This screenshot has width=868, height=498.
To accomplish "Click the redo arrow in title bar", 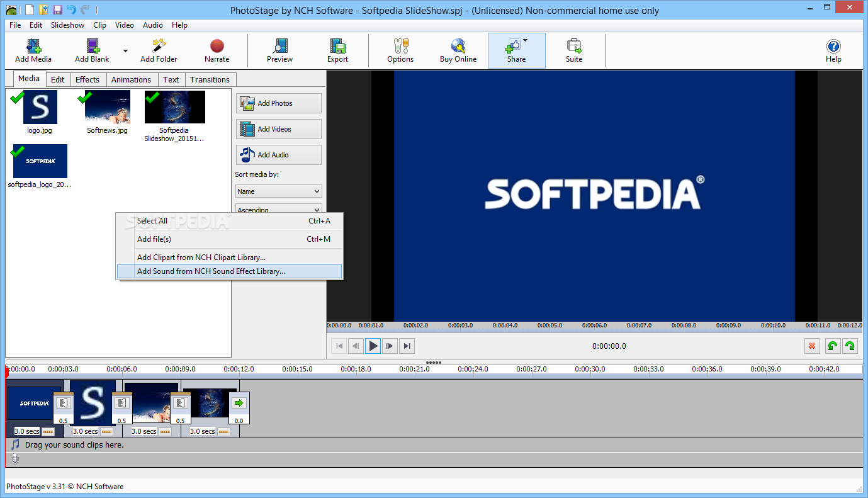I will (x=85, y=9).
